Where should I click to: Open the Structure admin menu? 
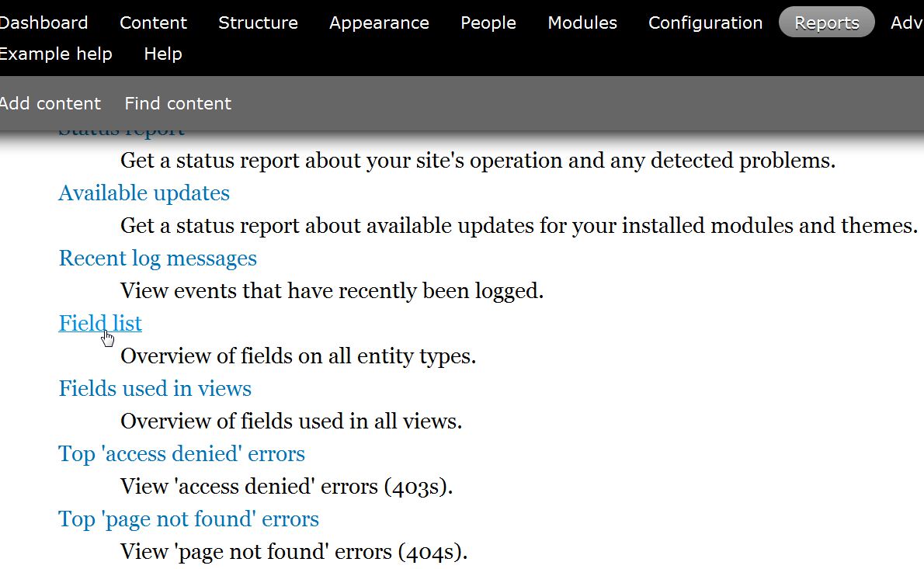click(x=258, y=23)
